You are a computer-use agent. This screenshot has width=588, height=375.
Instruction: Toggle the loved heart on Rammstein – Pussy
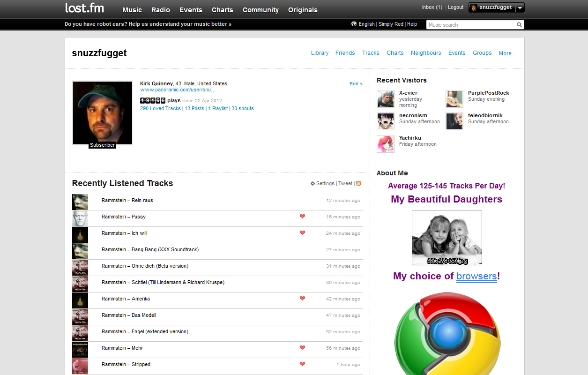coord(302,217)
